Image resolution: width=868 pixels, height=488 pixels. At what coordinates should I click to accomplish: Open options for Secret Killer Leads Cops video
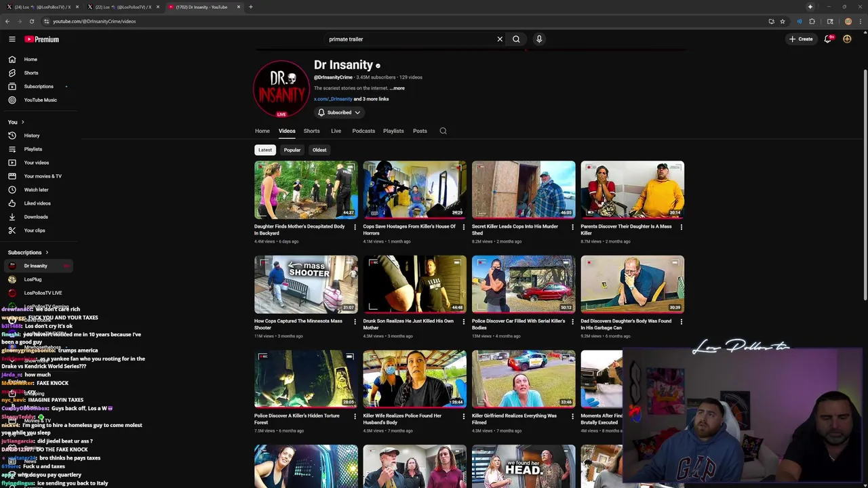click(x=572, y=227)
